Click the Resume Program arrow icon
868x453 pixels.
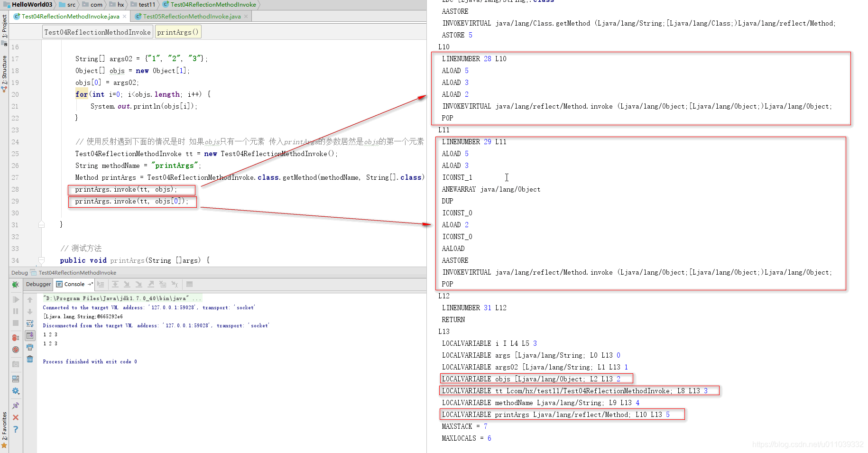click(x=16, y=299)
